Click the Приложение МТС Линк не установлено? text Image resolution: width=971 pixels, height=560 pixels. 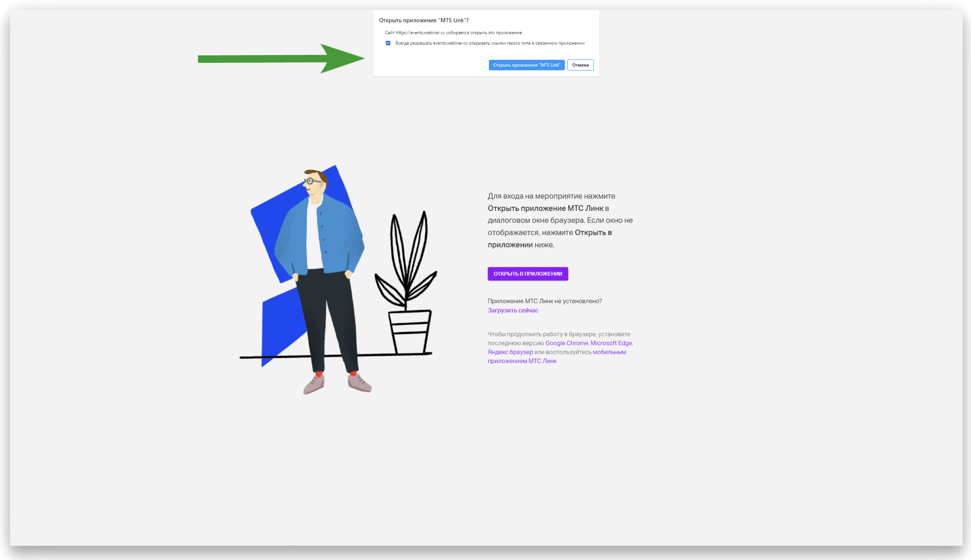(544, 301)
